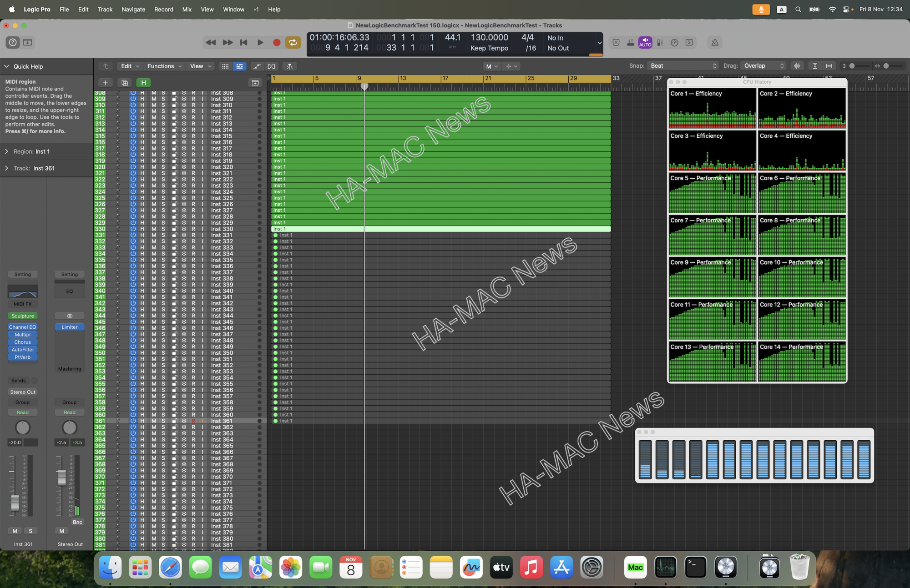Toggle the metronome click icon

pyautogui.click(x=715, y=42)
